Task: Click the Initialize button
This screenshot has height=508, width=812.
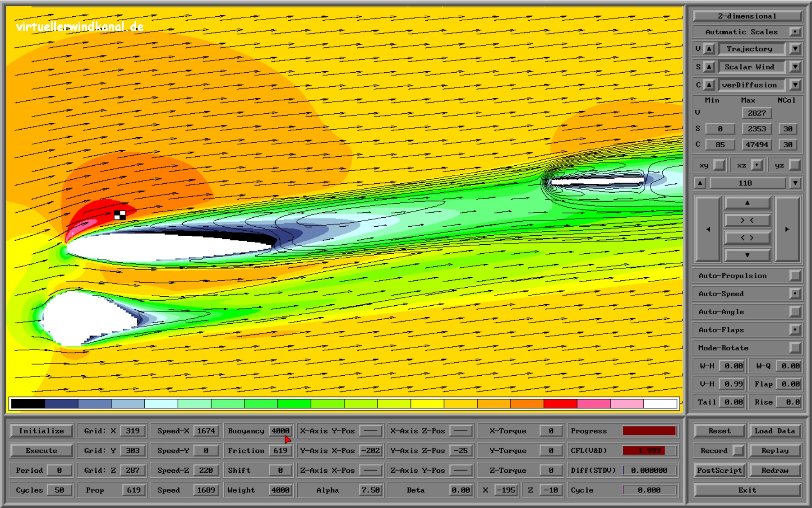Action: tap(42, 431)
